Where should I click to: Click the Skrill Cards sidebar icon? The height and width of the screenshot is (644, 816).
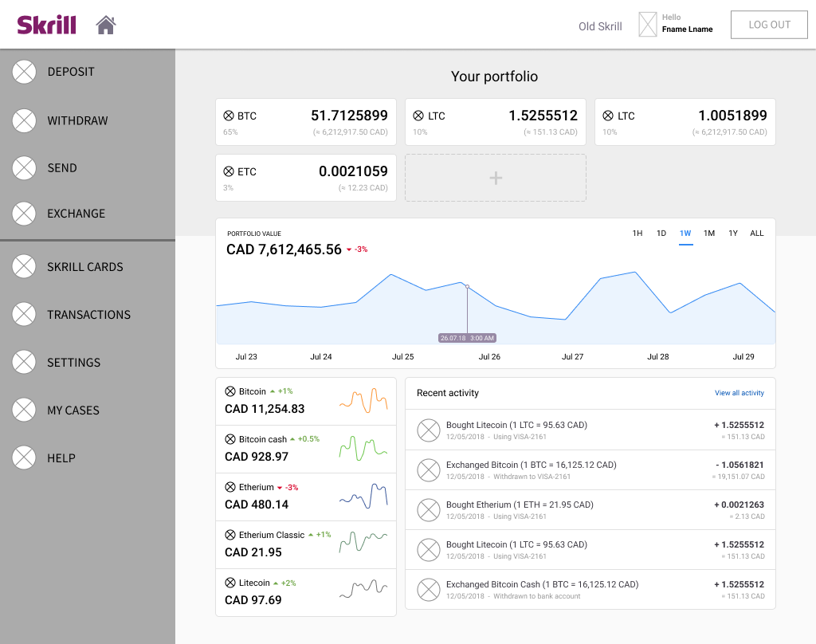24,266
